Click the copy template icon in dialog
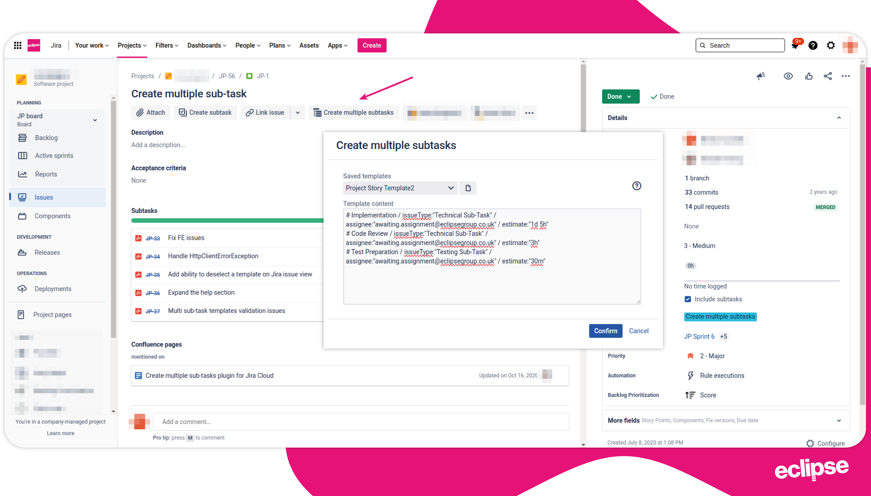The width and height of the screenshot is (871, 496). [468, 188]
